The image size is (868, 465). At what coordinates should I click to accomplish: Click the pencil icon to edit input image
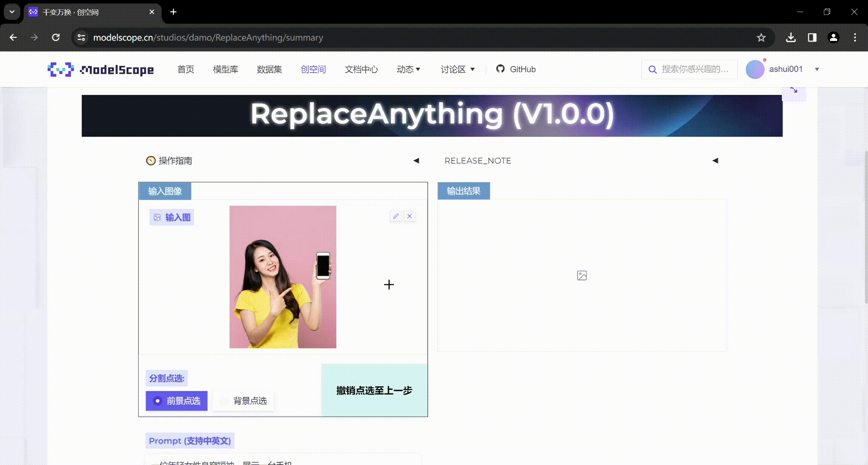(x=396, y=216)
